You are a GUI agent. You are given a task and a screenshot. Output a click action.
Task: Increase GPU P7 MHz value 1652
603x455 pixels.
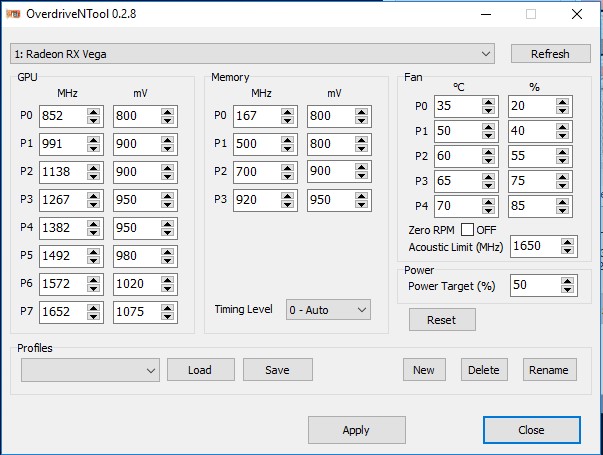click(x=93, y=308)
